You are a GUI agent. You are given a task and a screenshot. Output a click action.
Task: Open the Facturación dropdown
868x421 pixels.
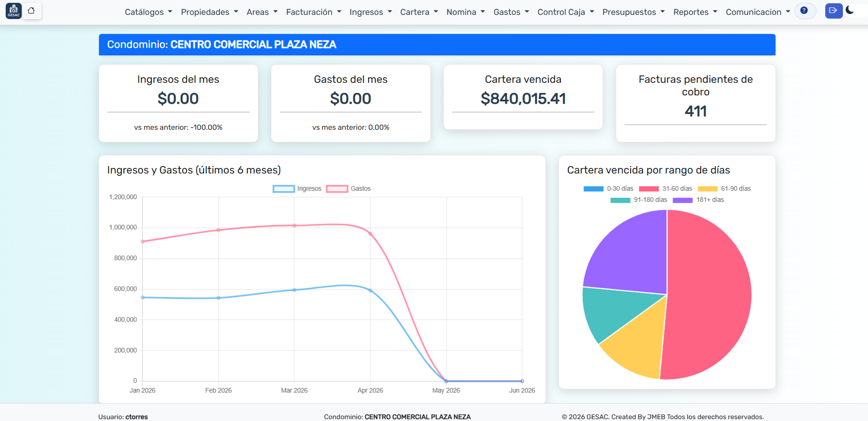(314, 12)
